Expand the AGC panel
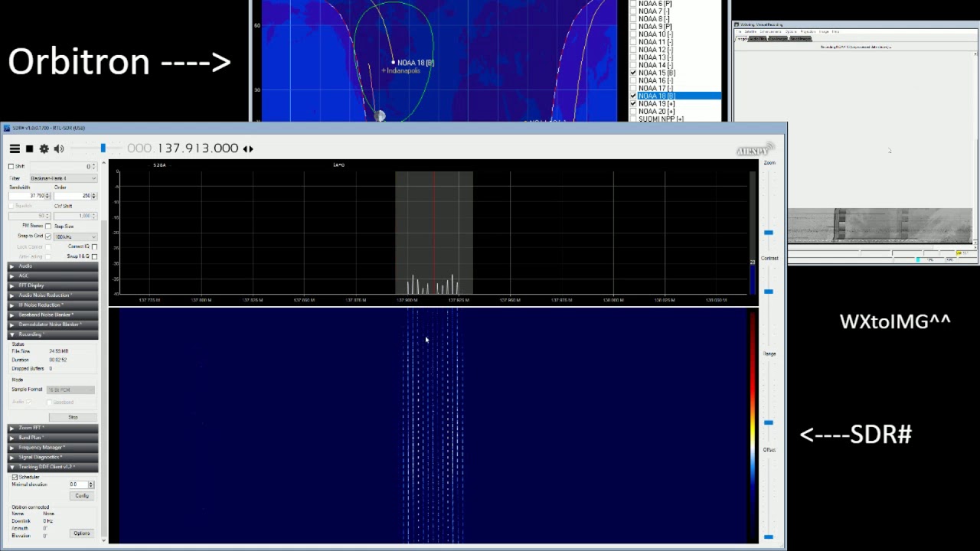Image resolution: width=980 pixels, height=551 pixels. point(54,275)
